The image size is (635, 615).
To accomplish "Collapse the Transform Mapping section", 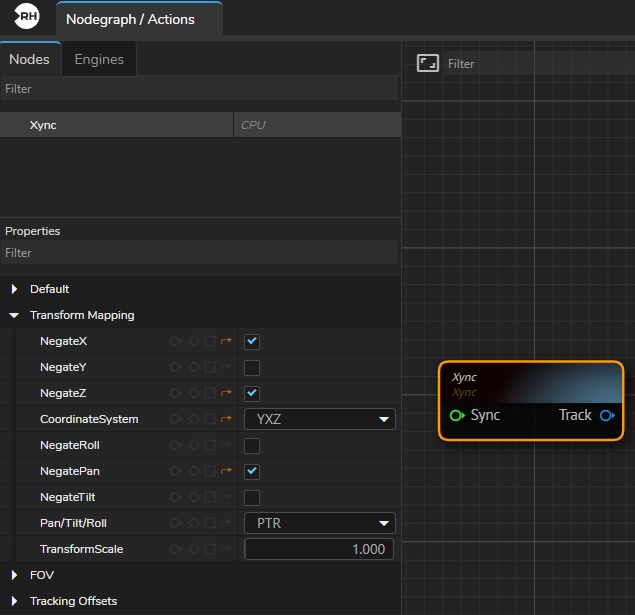I will [x=14, y=315].
